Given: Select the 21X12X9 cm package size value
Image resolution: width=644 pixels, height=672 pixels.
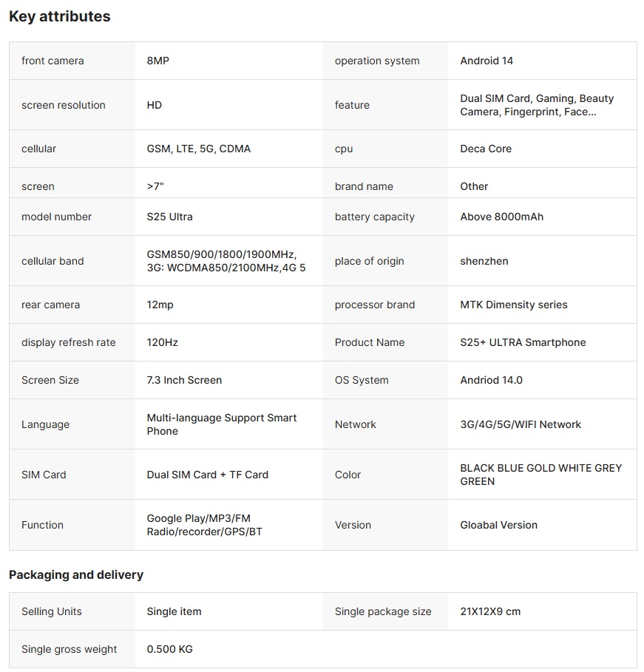Looking at the screenshot, I should pos(489,611).
